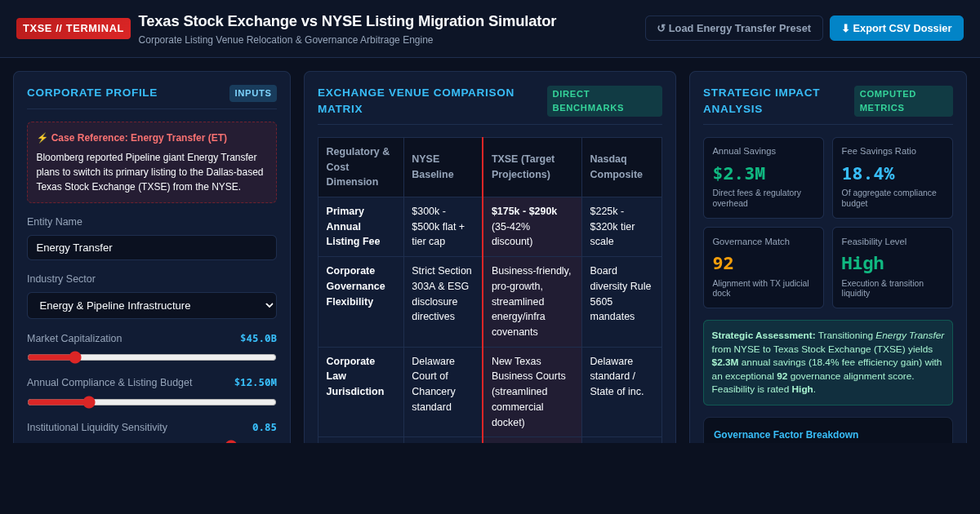The height and width of the screenshot is (514, 980).
Task: Click the $45.0B market cap value
Action: 258,338
